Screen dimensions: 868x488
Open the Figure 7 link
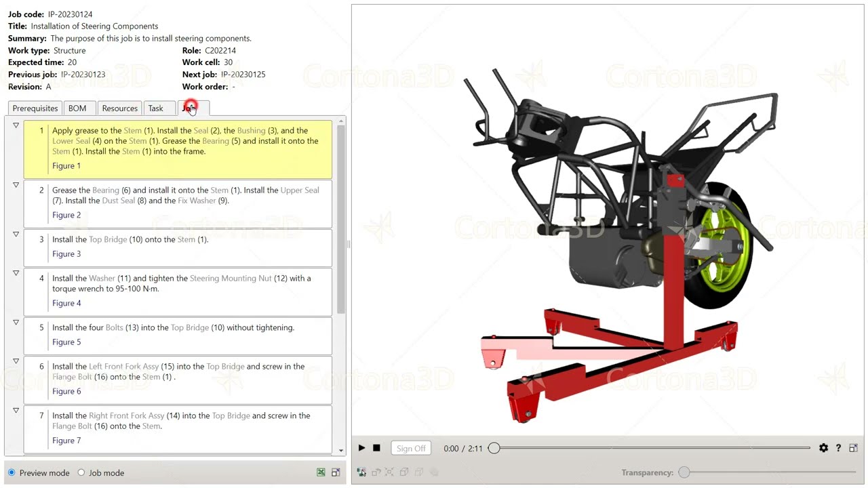click(x=66, y=441)
